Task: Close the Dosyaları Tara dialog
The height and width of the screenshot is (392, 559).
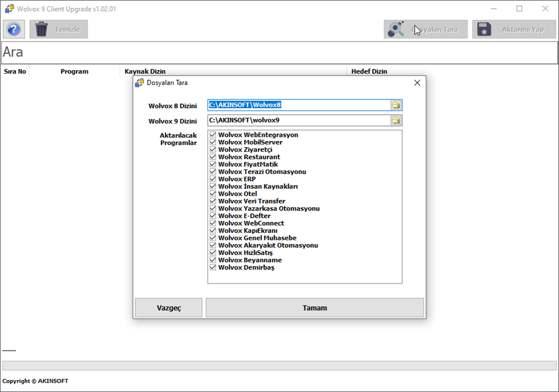Action: pos(417,82)
